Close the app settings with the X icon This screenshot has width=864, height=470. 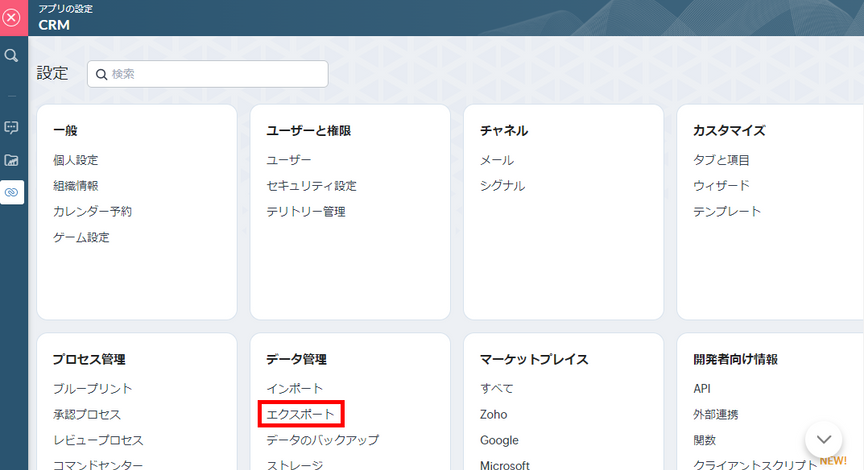click(11, 18)
